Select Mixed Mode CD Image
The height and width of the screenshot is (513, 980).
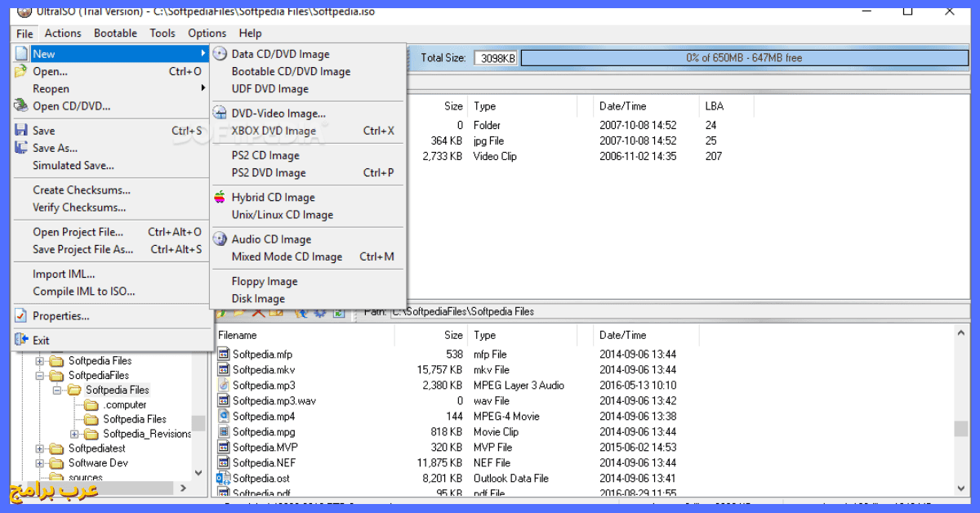click(287, 256)
